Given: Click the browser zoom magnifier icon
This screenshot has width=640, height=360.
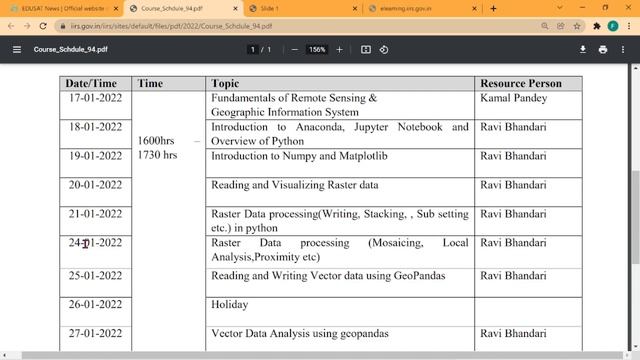Looking at the screenshot, I should 544,26.
